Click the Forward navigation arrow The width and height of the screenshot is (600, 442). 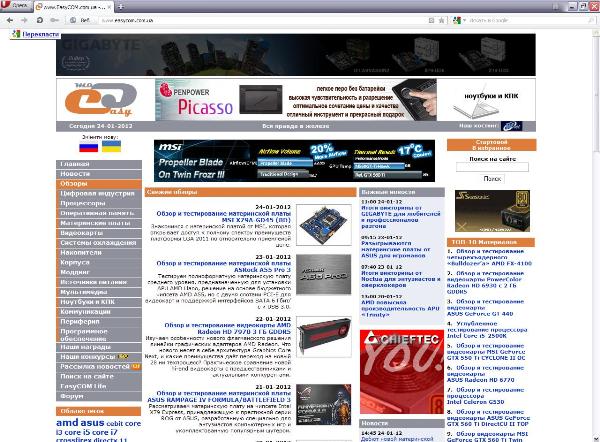24,20
